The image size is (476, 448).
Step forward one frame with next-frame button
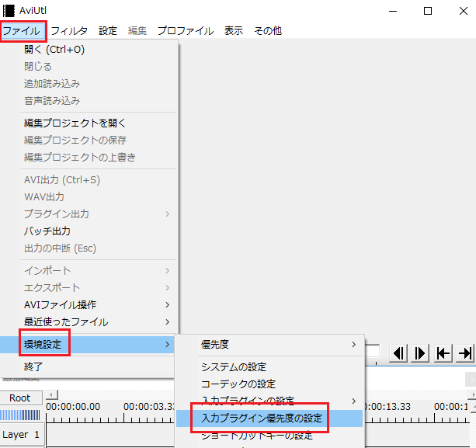coord(420,353)
